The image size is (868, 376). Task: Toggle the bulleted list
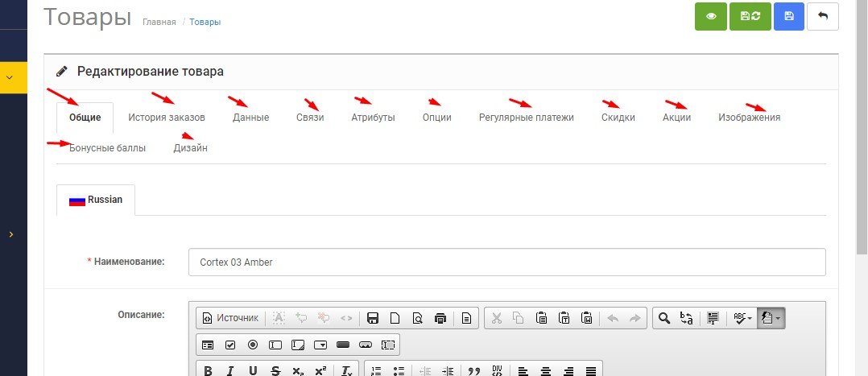398,370
